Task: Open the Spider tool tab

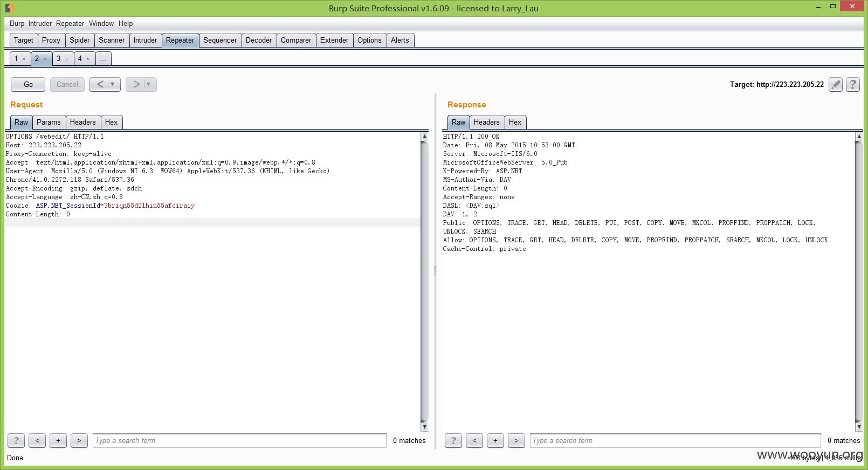Action: (80, 40)
